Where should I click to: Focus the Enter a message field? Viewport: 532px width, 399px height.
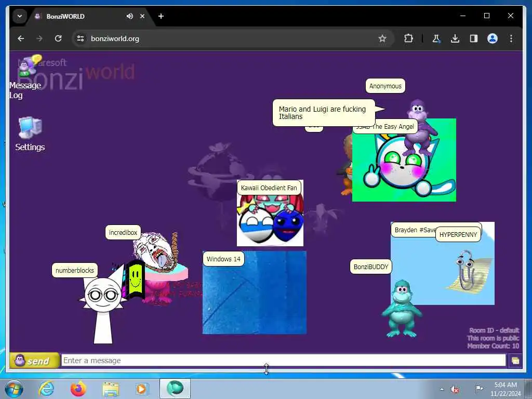pos(283,361)
